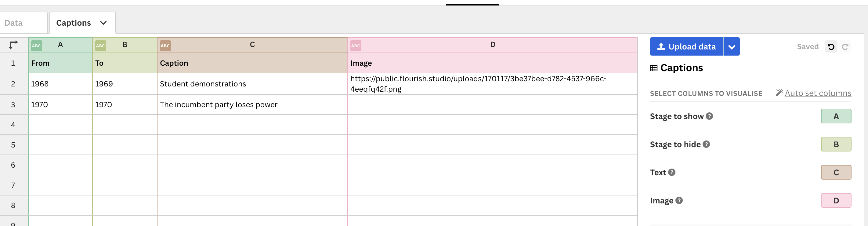Expand the Captions tab chevron

(103, 23)
